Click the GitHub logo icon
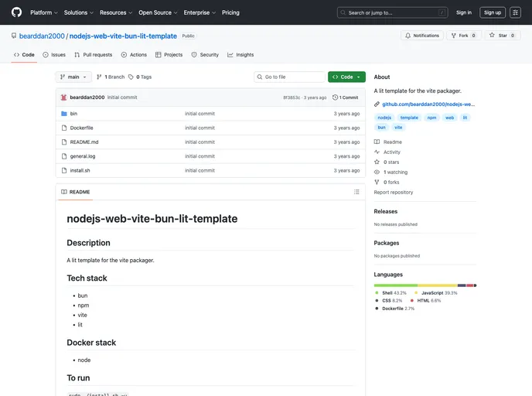Viewport: 532px width, 396px height. (x=17, y=12)
